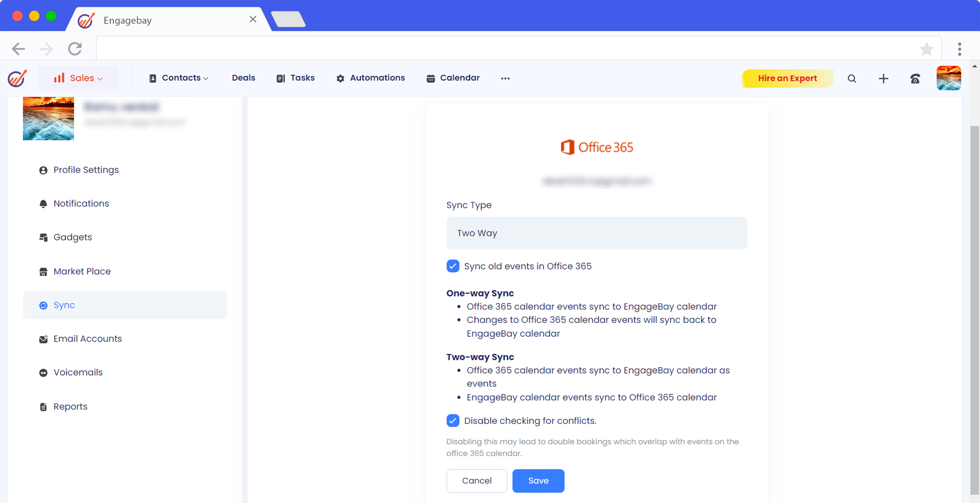Viewport: 980px width, 503px height.
Task: Click the Sales bar chart icon
Action: [59, 78]
